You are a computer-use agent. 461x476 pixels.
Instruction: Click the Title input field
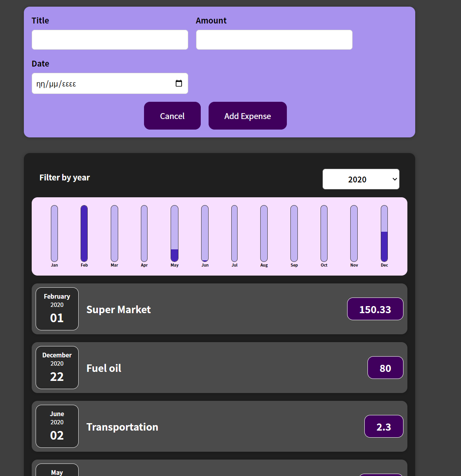[x=110, y=40]
